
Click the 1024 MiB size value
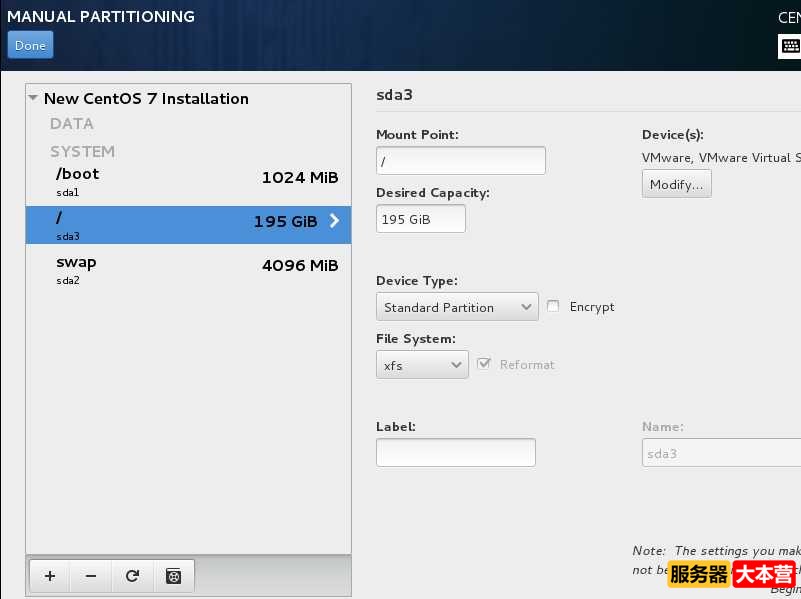tap(300, 178)
